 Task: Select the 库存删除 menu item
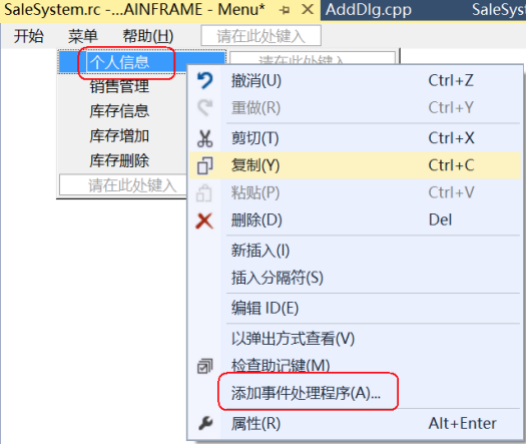[119, 160]
